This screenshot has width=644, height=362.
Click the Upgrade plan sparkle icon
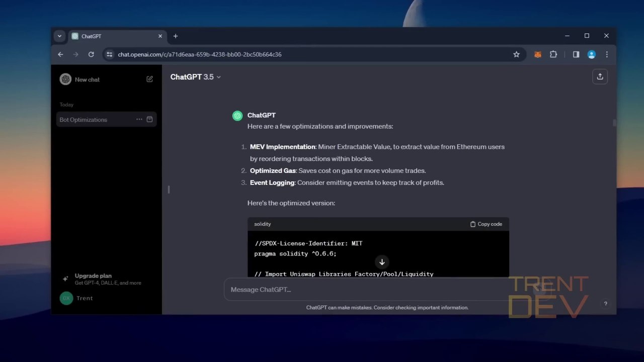[x=65, y=279]
